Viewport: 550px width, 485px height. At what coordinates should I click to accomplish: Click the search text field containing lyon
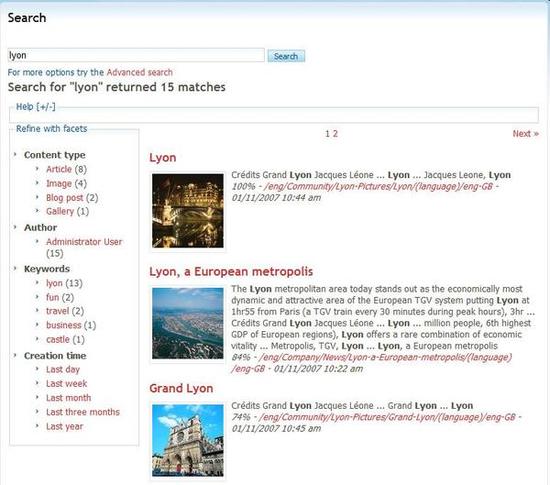(136, 55)
